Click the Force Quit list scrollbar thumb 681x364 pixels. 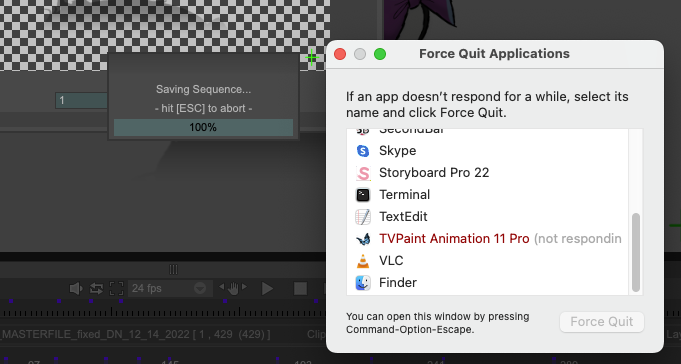(x=636, y=252)
